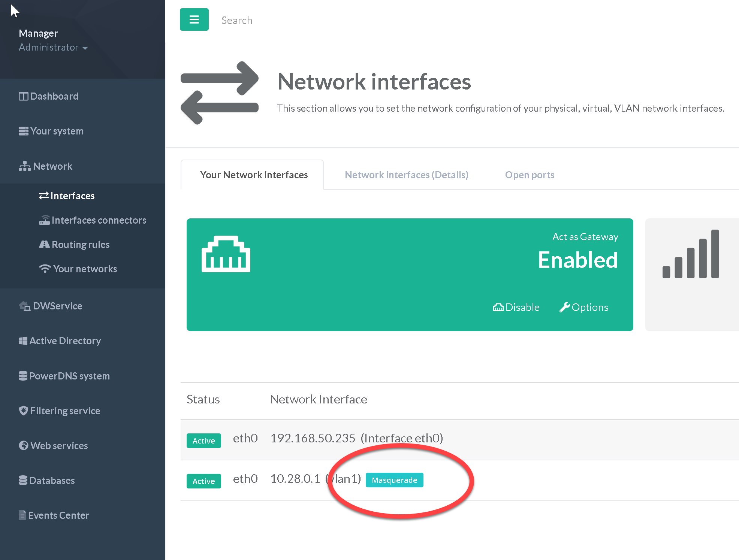Click the Dashboard icon in sidebar

[x=23, y=96]
